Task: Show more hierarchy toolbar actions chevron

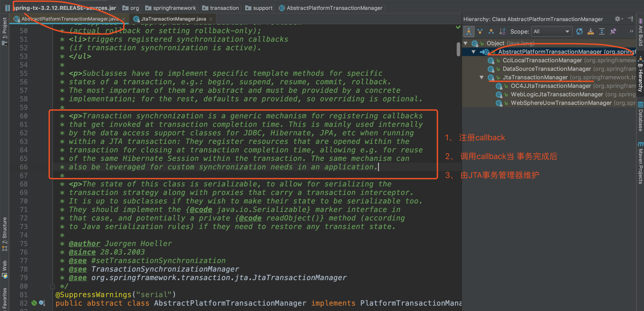Action: [x=631, y=31]
